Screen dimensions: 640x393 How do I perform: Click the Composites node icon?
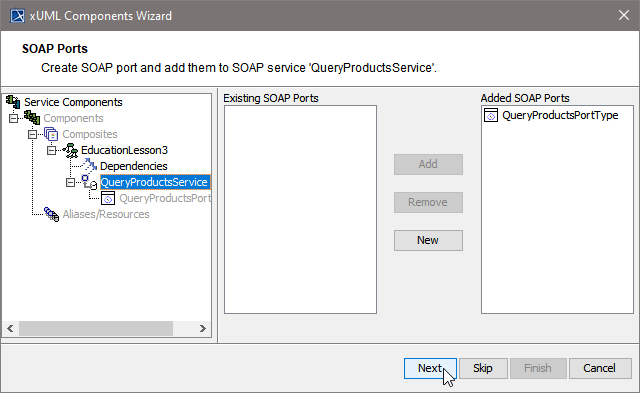(x=51, y=134)
